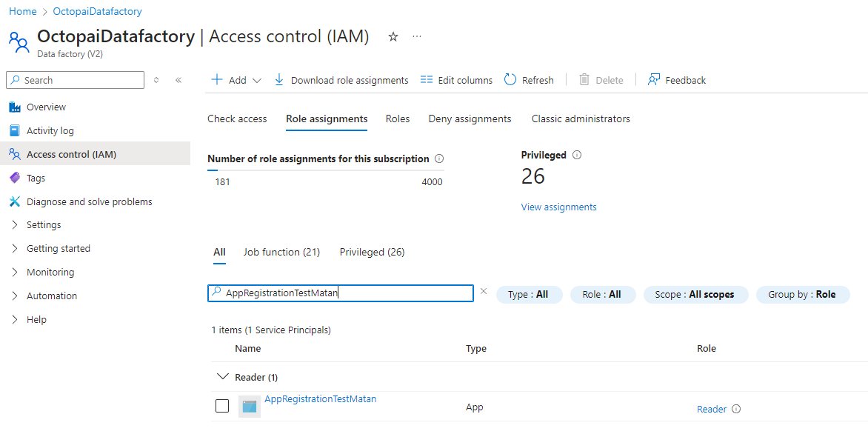Open Activity log in the sidebar

click(x=50, y=131)
